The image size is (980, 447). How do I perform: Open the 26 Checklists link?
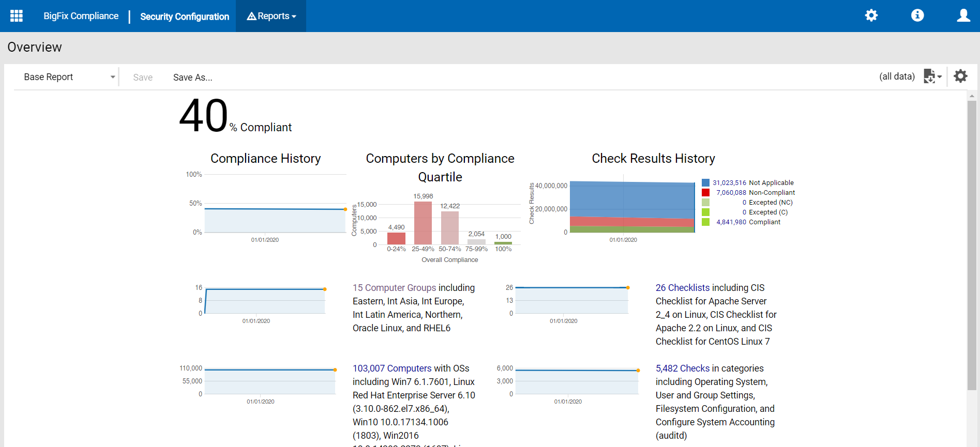click(x=683, y=288)
